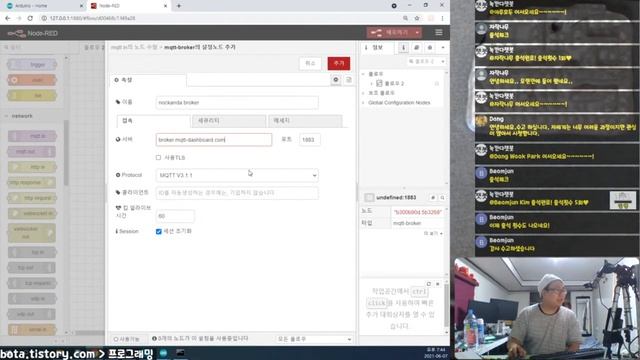The height and width of the screenshot is (360, 640).
Task: Select the info 'i' sidebar tab icon
Action: (x=403, y=48)
